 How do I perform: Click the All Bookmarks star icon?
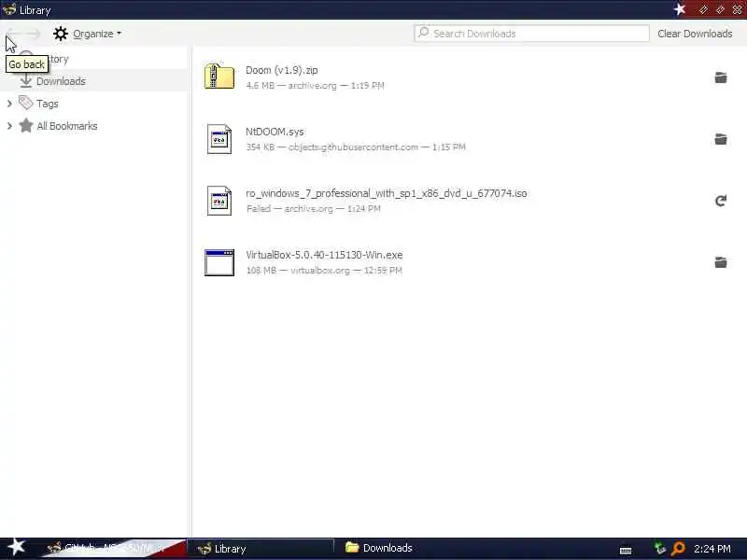[x=26, y=125]
